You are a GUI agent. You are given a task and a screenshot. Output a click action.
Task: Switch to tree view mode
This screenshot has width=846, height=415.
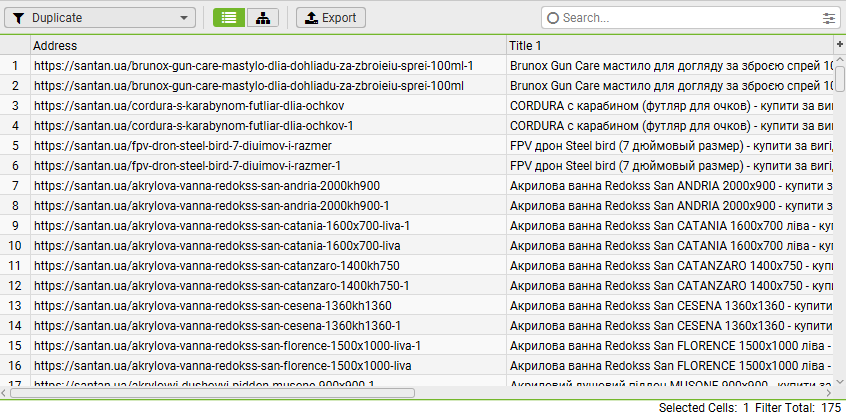point(262,18)
